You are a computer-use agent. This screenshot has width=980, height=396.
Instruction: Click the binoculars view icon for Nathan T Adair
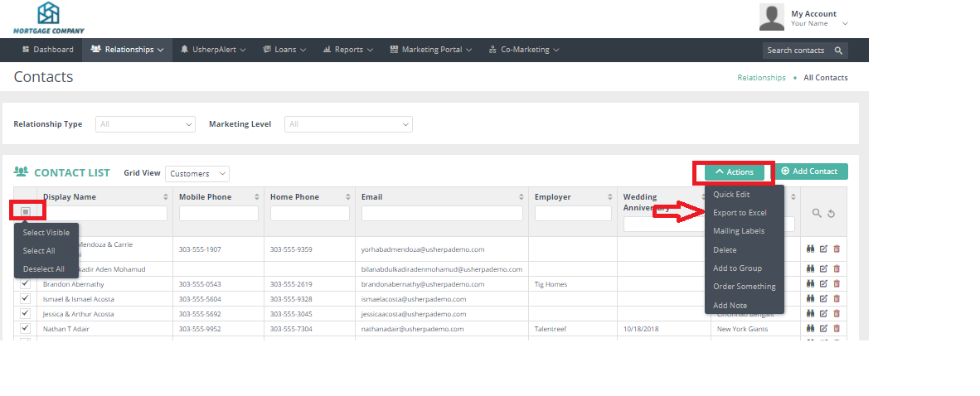pos(810,329)
